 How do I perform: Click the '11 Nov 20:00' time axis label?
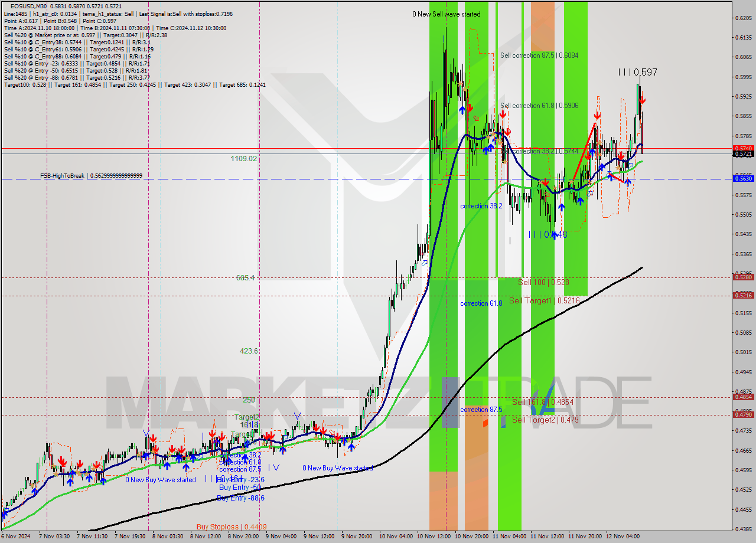(585, 537)
